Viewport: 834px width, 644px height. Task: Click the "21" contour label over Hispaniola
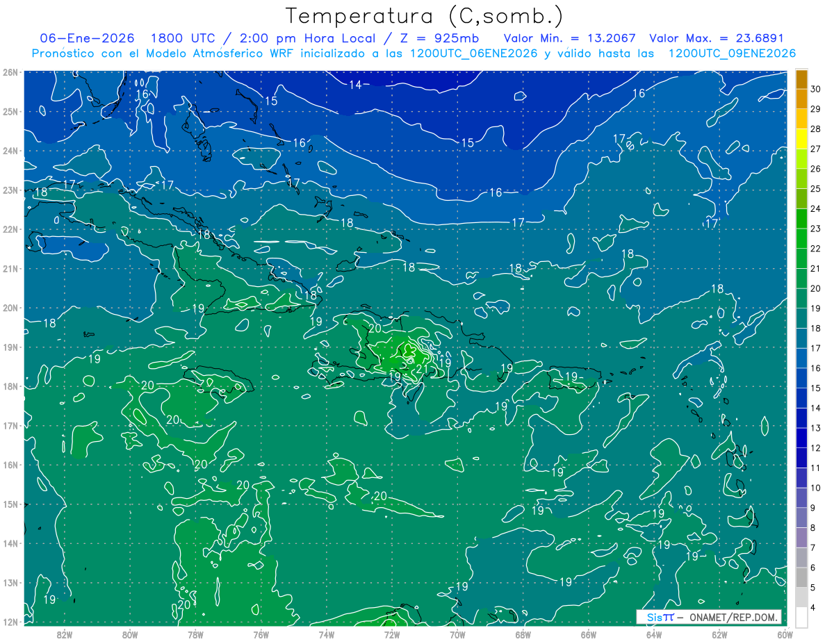(422, 369)
